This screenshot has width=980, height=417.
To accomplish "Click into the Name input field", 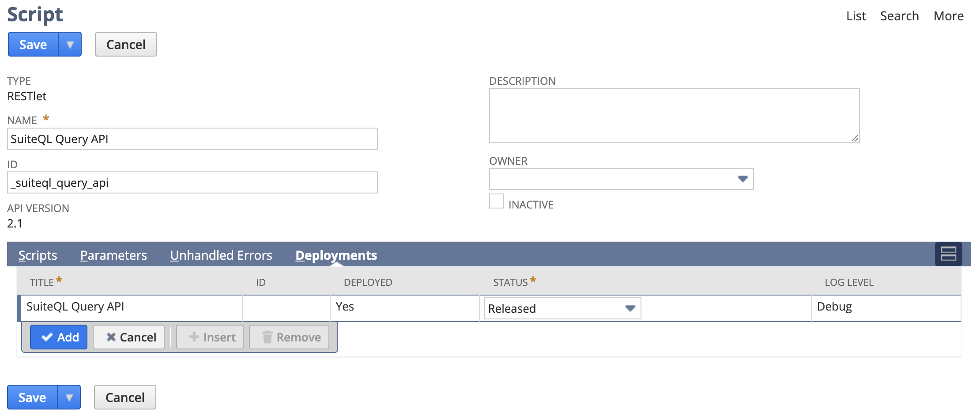I will 192,139.
